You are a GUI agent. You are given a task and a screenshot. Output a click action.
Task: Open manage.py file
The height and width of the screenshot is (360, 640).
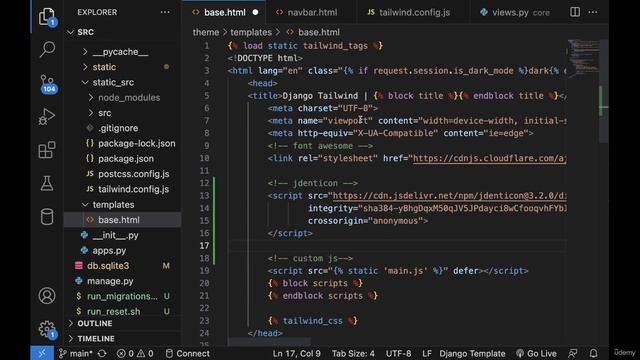tap(110, 281)
